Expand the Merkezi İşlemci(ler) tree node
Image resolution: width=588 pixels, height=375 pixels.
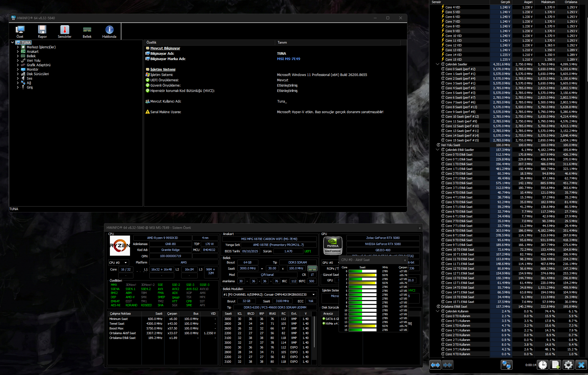point(18,47)
